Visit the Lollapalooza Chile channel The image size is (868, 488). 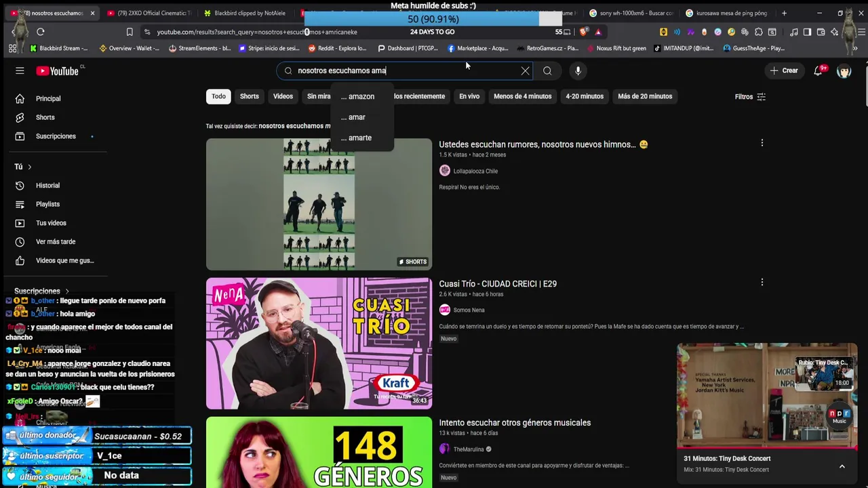[475, 171]
